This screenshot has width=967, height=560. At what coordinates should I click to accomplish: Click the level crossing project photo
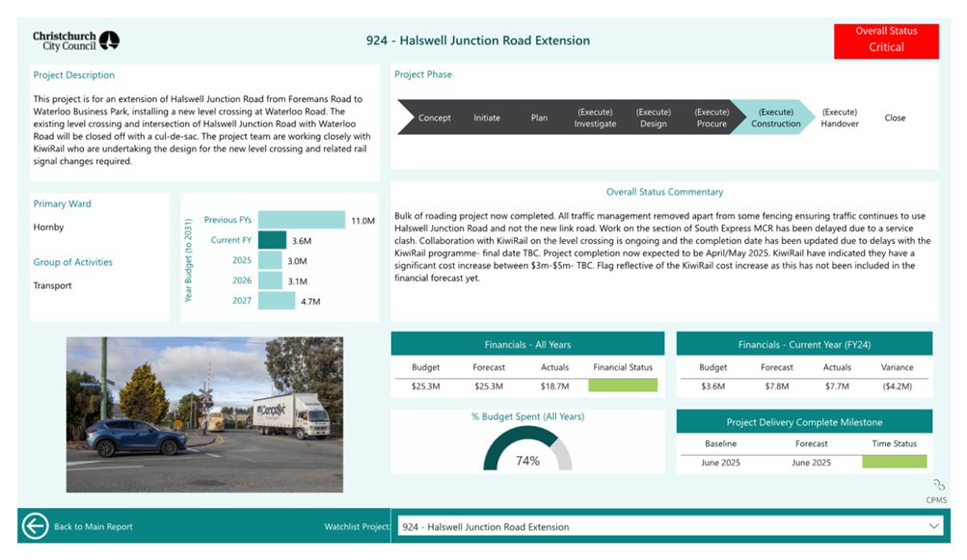tap(204, 414)
